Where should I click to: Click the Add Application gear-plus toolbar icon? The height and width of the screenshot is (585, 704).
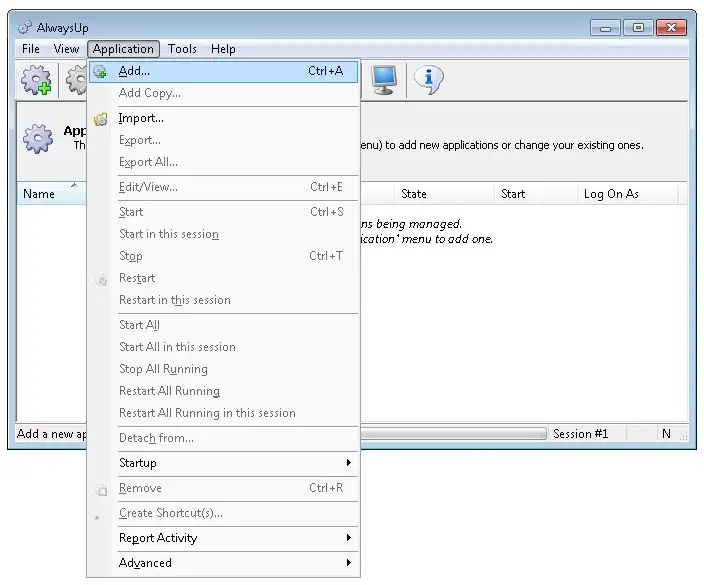click(36, 80)
